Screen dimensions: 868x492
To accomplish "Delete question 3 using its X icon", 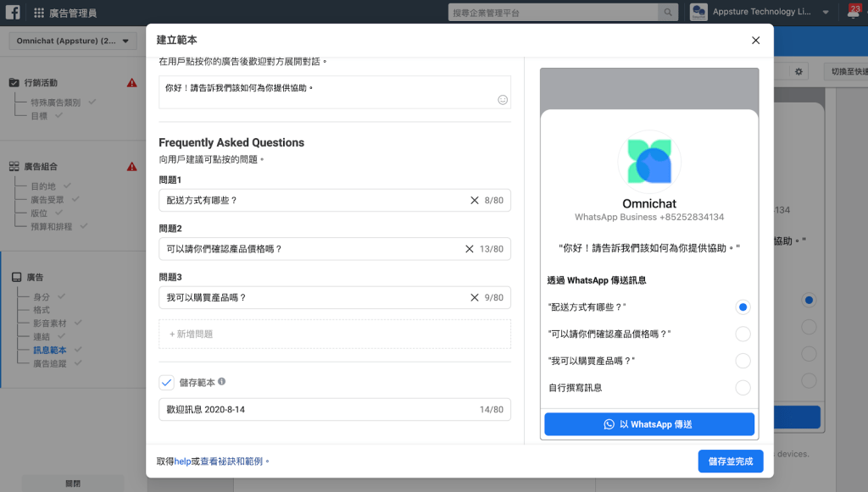I will click(x=475, y=297).
